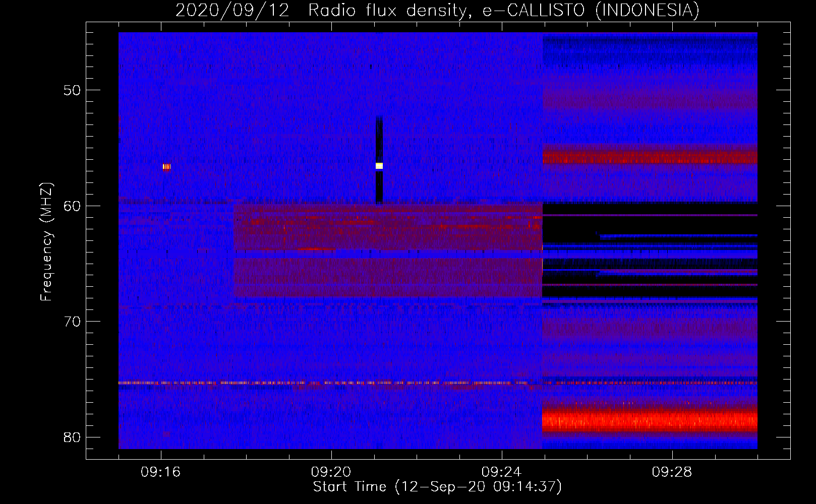Click the 60 frequency tick label
The width and height of the screenshot is (816, 504).
point(72,206)
